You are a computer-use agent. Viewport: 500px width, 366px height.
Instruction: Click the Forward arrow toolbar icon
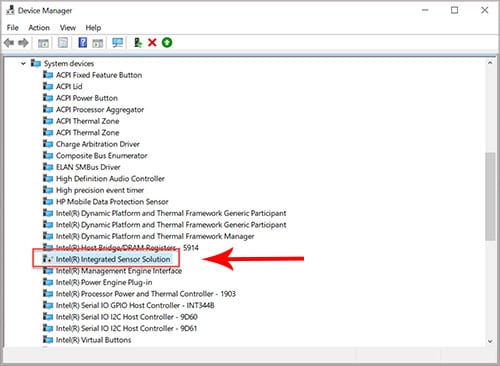(x=23, y=43)
